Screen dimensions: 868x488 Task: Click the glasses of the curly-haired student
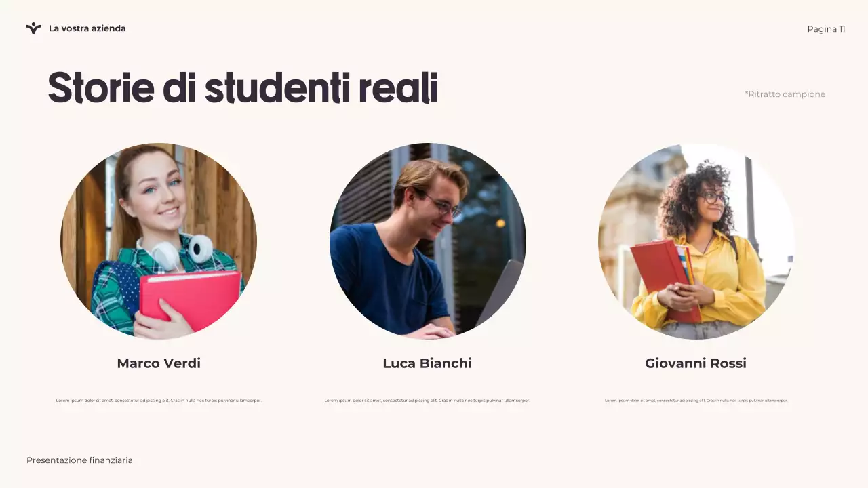click(x=713, y=198)
